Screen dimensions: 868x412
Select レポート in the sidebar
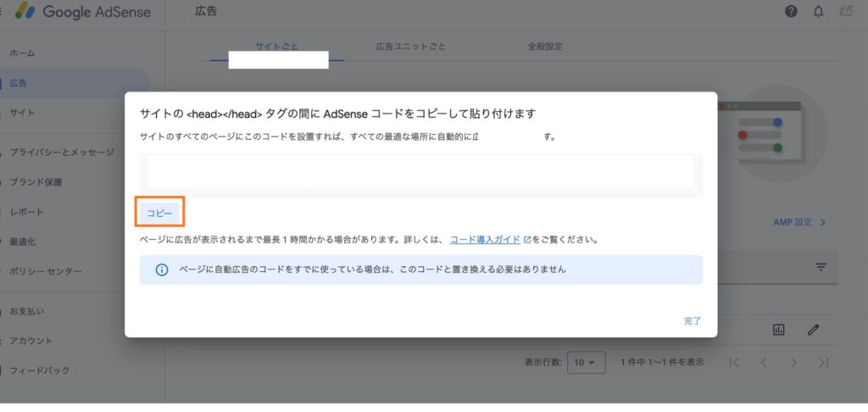tap(26, 212)
